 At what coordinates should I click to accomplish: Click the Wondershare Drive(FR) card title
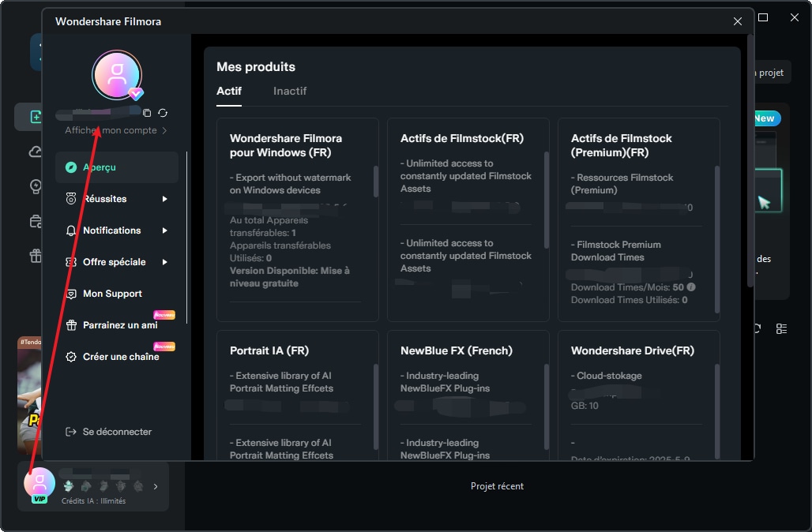pyautogui.click(x=633, y=350)
